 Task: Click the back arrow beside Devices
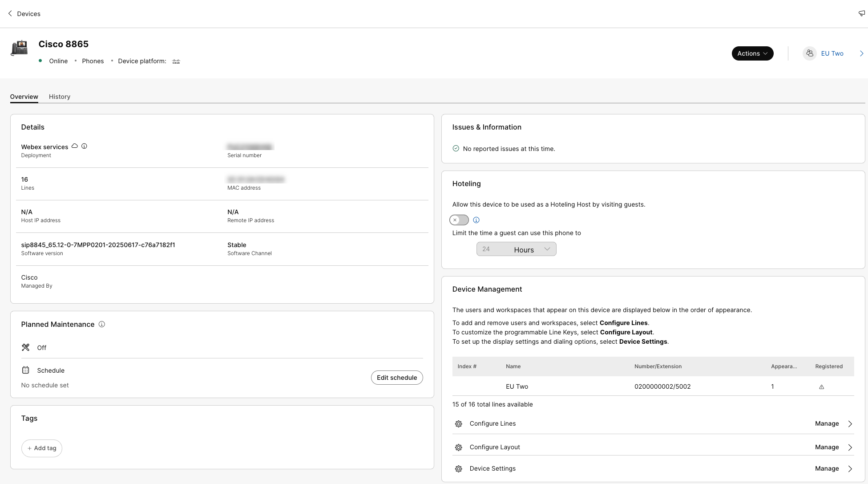[10, 13]
